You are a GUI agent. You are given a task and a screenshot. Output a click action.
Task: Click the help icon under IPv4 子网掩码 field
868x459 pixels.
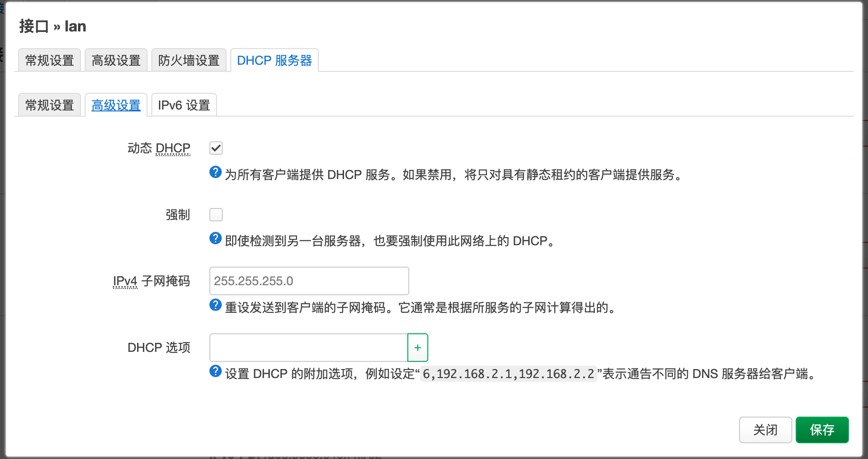pos(215,305)
